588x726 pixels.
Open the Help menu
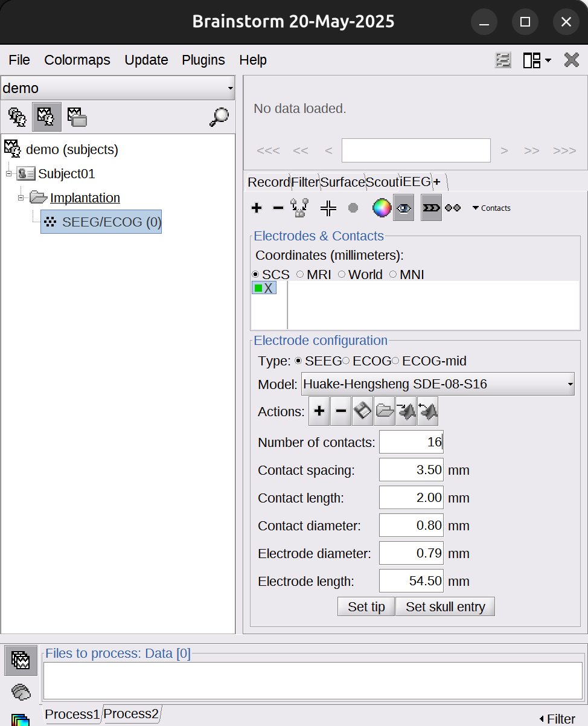click(x=253, y=60)
